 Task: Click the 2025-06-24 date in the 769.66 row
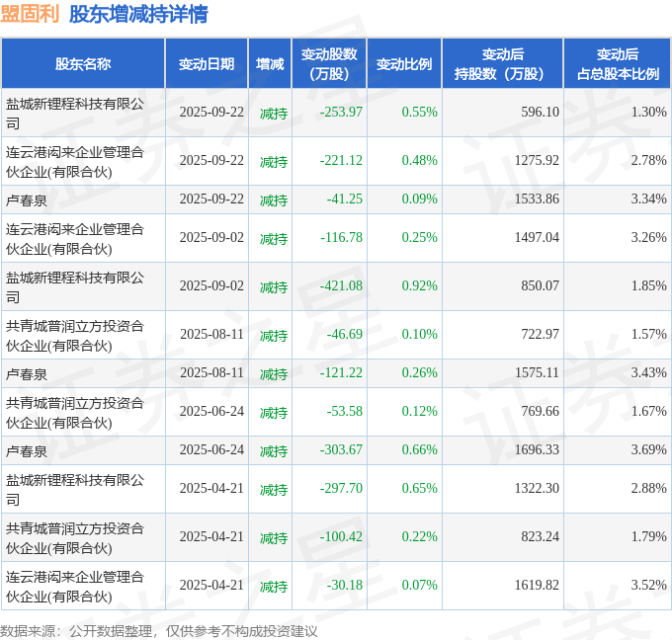[211, 411]
